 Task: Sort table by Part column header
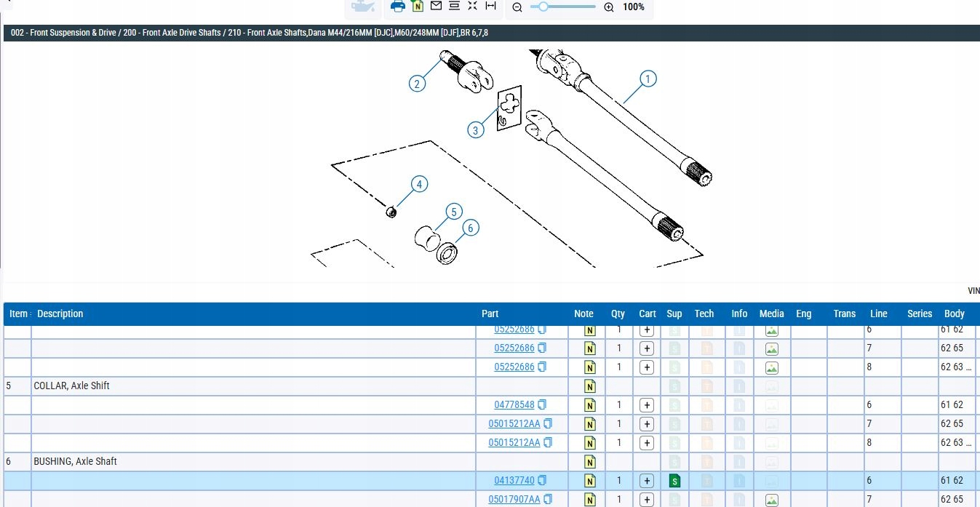point(490,314)
